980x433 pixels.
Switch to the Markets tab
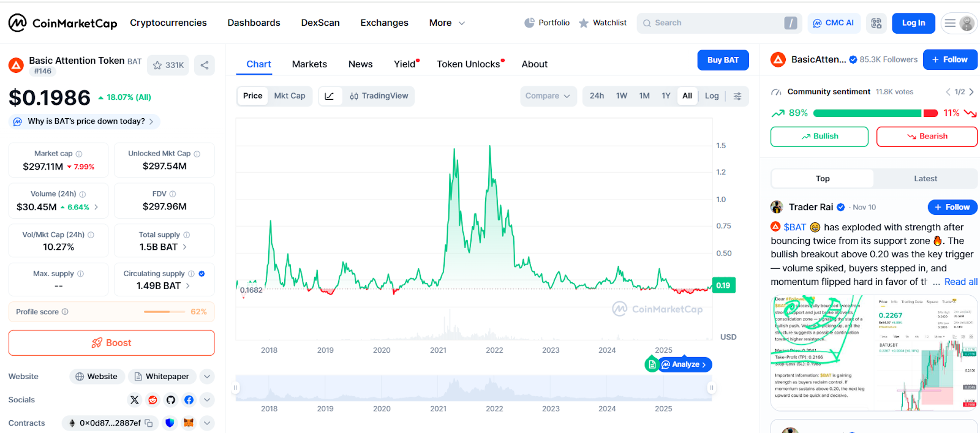point(309,64)
